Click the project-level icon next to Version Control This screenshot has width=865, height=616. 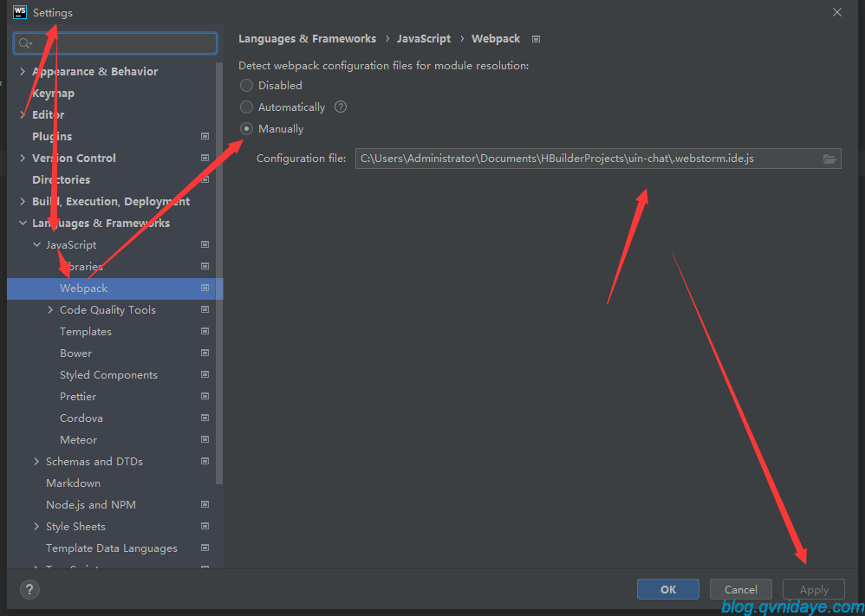205,158
